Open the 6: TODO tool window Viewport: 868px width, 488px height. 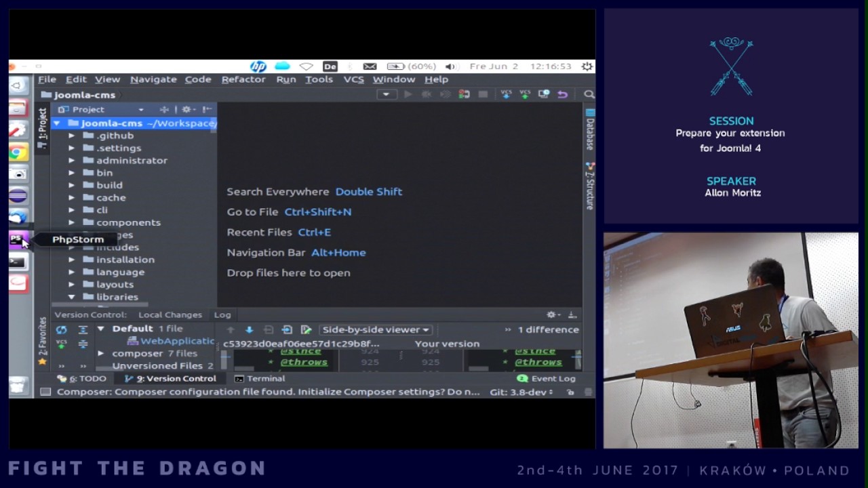tap(82, 378)
